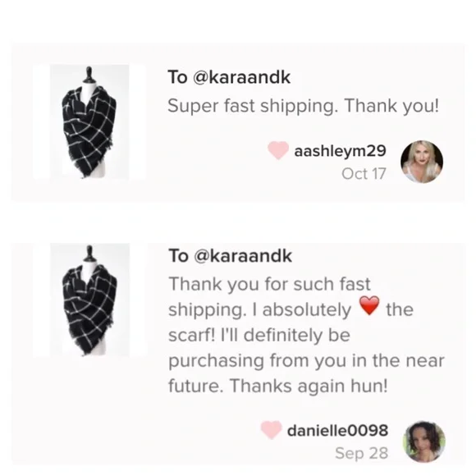
Task: Click @karaandk mention in first review
Action: pos(241,77)
